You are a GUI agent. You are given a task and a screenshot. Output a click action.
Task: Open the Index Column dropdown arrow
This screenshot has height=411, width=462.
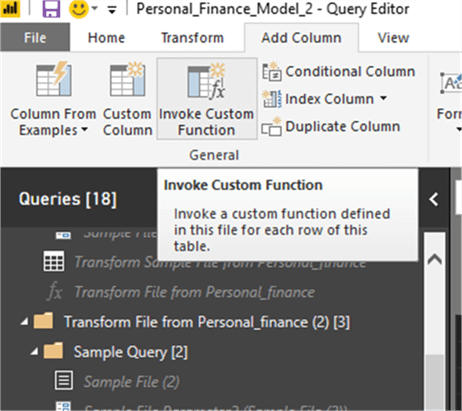click(383, 98)
